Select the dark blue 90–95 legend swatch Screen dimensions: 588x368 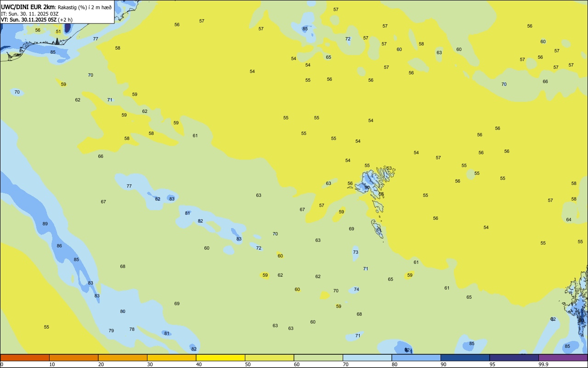click(465, 357)
